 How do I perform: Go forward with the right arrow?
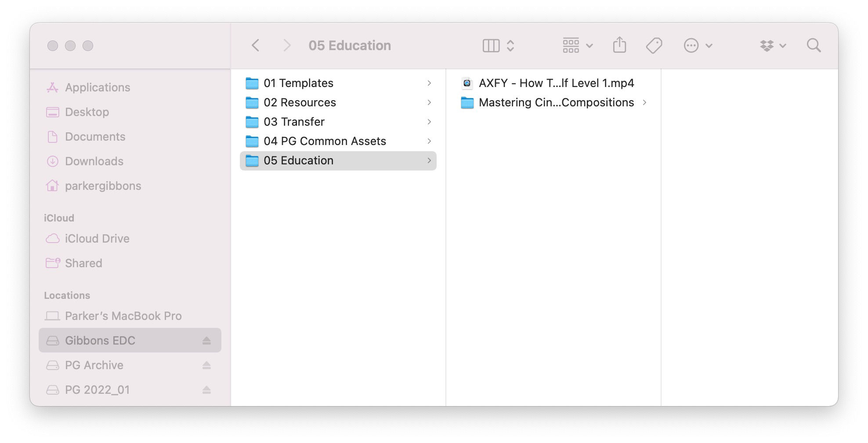(287, 45)
